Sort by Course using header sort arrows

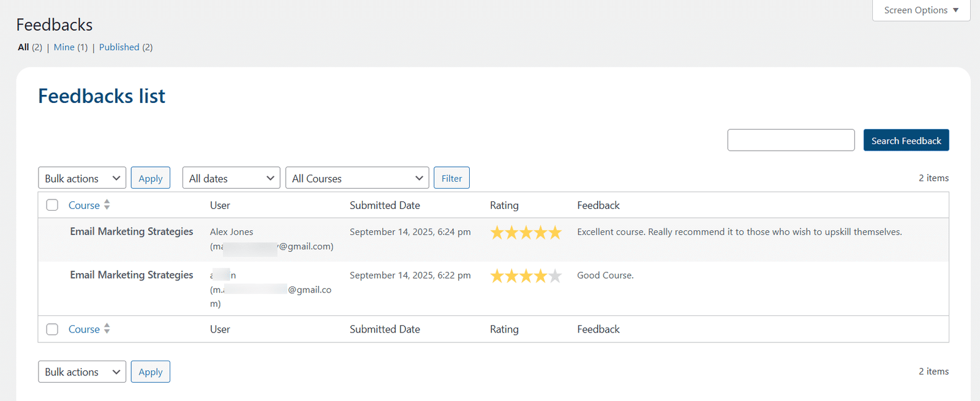click(107, 205)
